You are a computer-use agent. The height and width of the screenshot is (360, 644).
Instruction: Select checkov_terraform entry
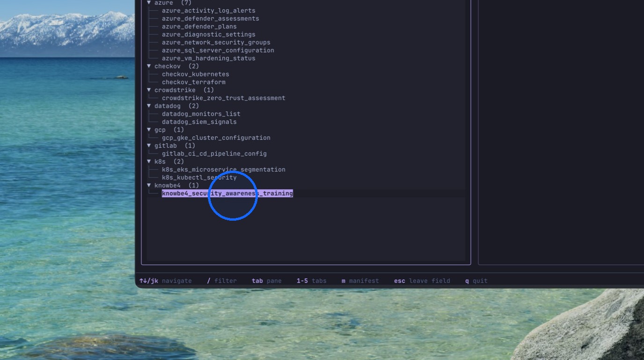(194, 82)
